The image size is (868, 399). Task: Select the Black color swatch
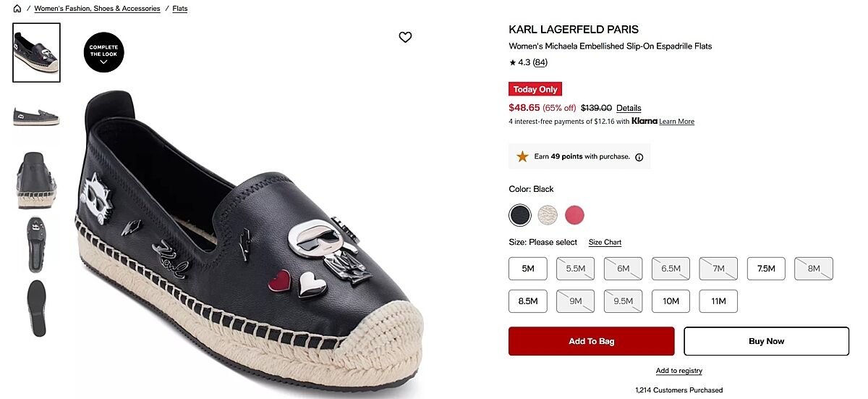[519, 215]
